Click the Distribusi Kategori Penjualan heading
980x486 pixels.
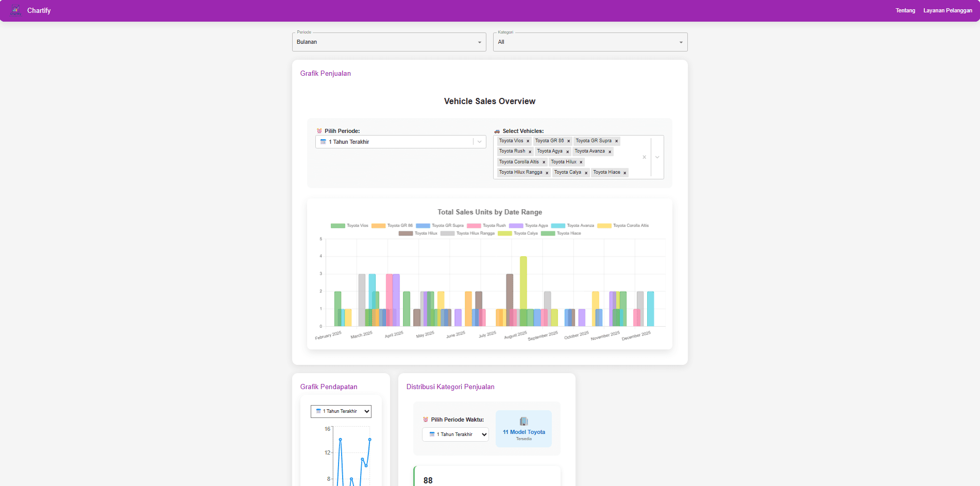450,387
